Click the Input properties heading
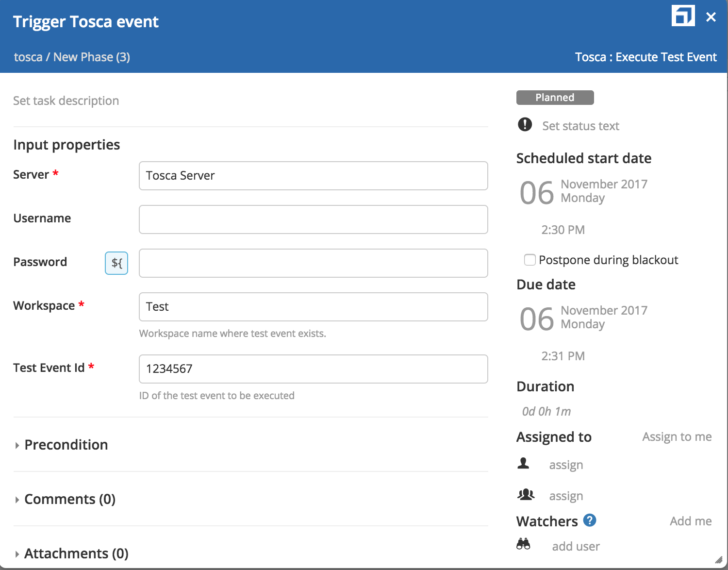The image size is (728, 570). 66,145
